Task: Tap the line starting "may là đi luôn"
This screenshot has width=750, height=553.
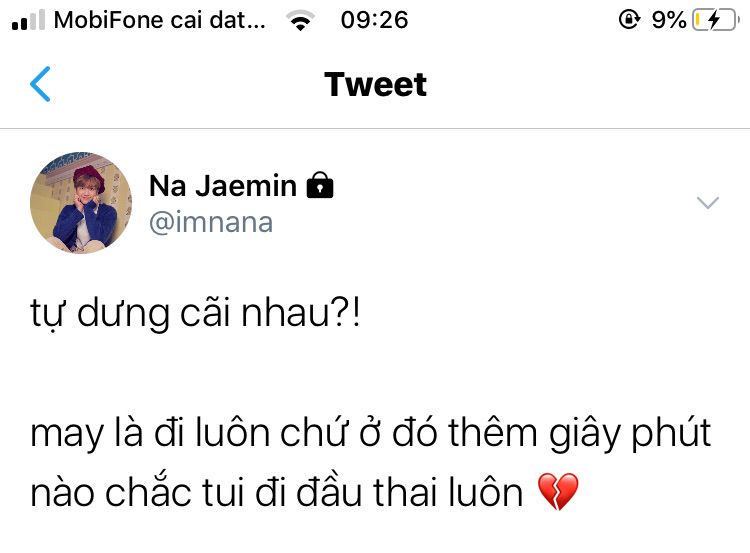Action: coord(371,434)
